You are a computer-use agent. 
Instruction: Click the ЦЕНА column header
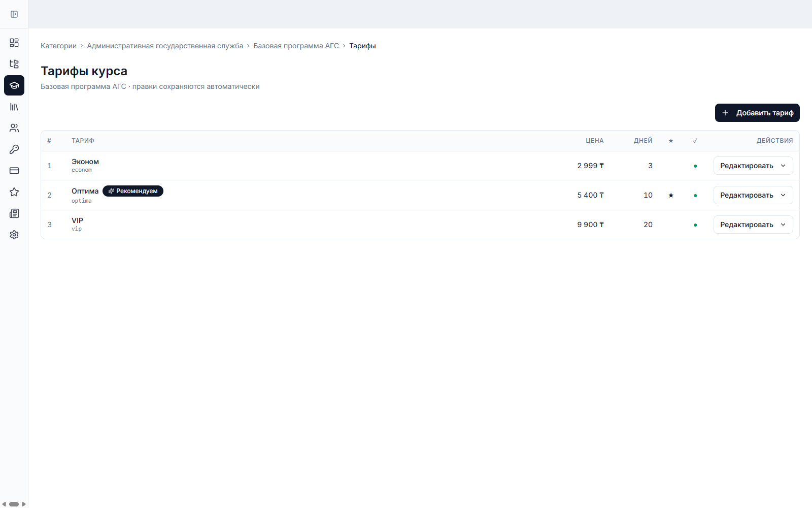point(595,141)
